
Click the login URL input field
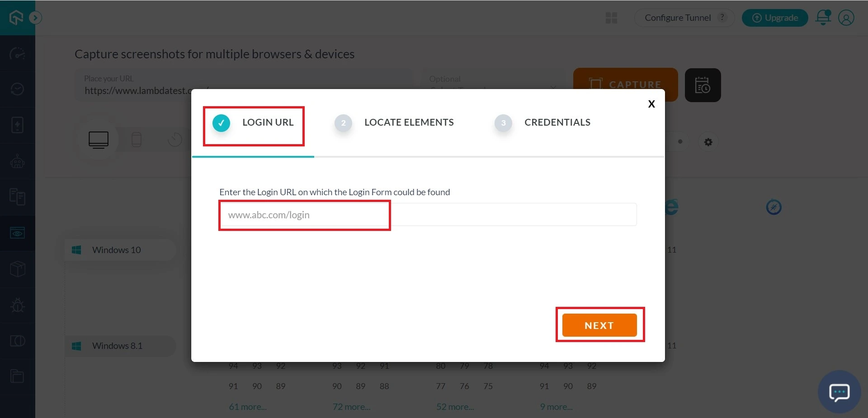[x=427, y=215]
